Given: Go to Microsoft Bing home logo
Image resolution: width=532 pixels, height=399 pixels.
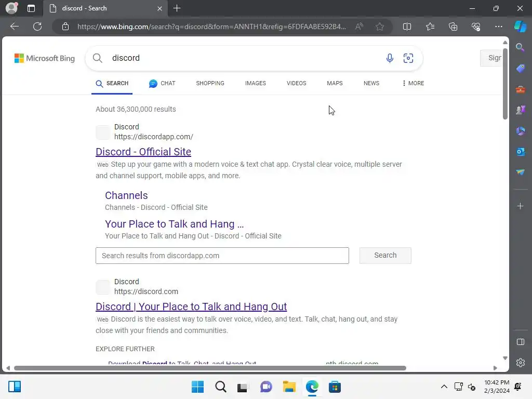Looking at the screenshot, I should (45, 58).
